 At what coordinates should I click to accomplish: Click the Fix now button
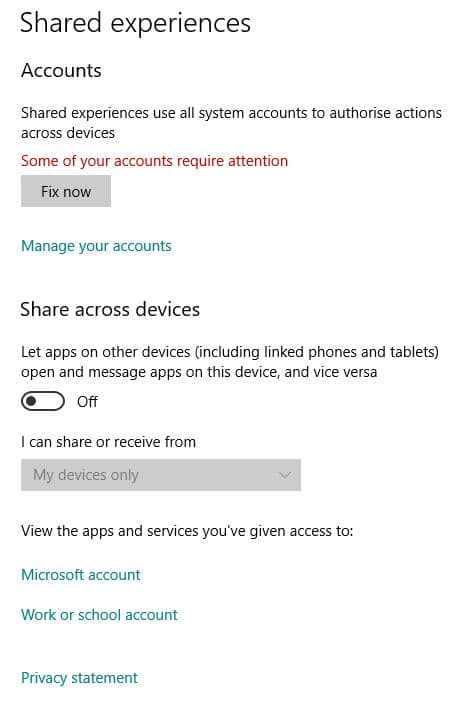66,191
